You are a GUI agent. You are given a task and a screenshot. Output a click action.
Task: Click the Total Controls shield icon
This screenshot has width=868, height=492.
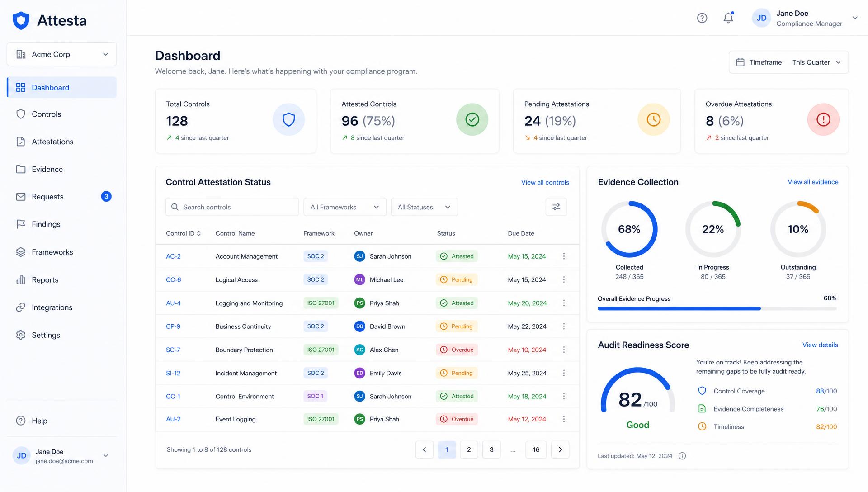click(288, 119)
